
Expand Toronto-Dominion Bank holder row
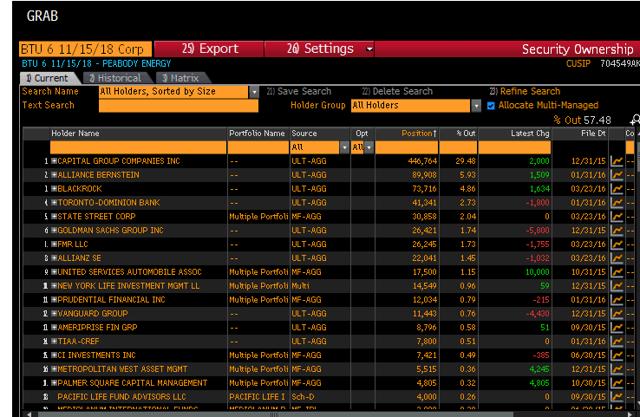[x=54, y=203]
